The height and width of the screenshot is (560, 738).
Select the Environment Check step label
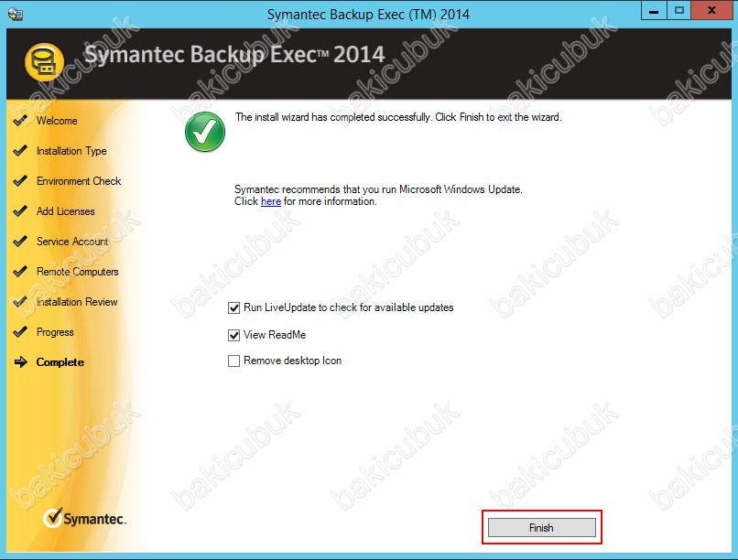point(79,181)
